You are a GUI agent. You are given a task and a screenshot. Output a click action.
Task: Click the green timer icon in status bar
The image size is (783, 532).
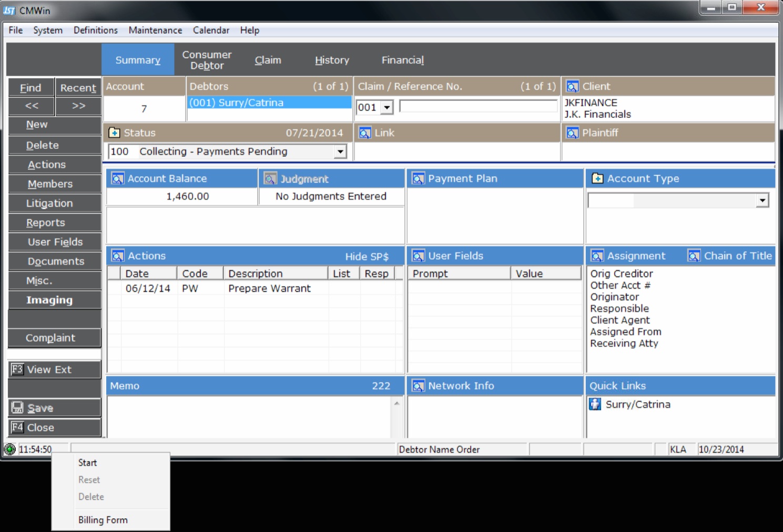click(x=9, y=449)
